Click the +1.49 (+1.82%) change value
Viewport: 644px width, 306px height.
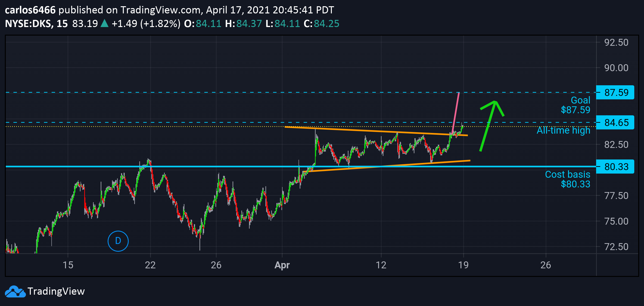(x=146, y=24)
